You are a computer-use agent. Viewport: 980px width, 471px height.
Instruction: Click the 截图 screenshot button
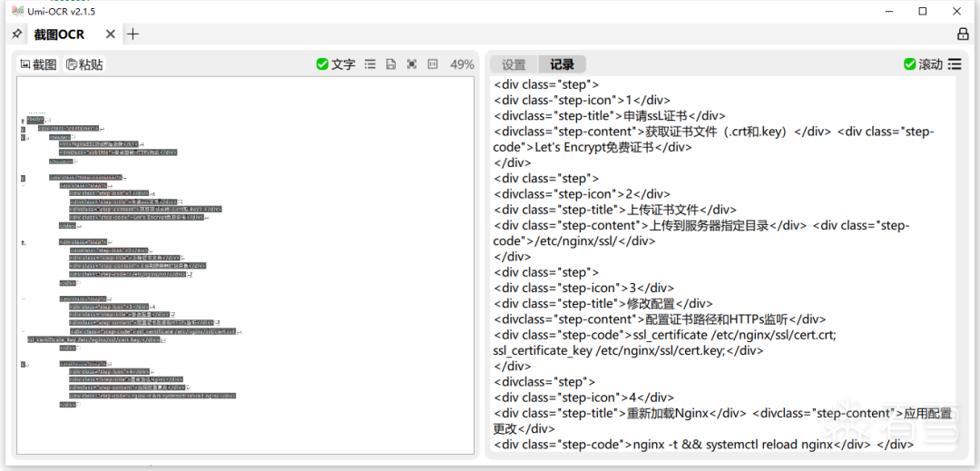(x=38, y=64)
